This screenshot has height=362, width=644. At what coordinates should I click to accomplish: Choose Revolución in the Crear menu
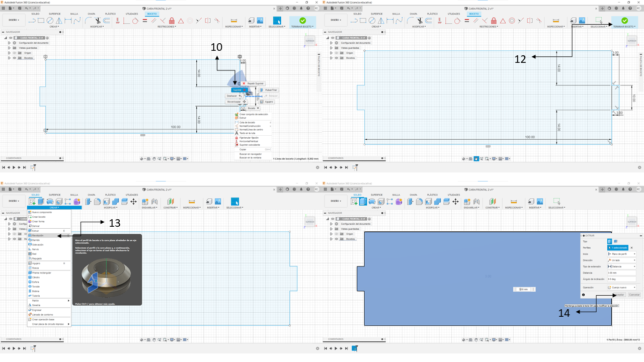click(49, 235)
